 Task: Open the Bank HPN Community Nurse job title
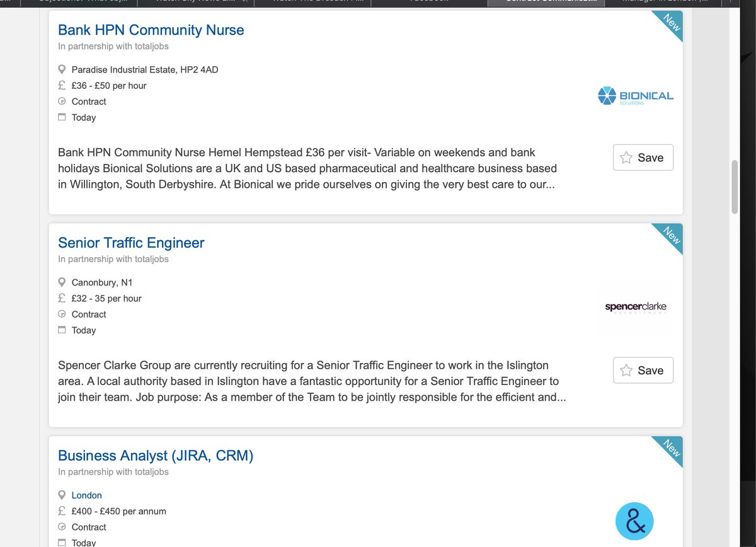pos(151,30)
